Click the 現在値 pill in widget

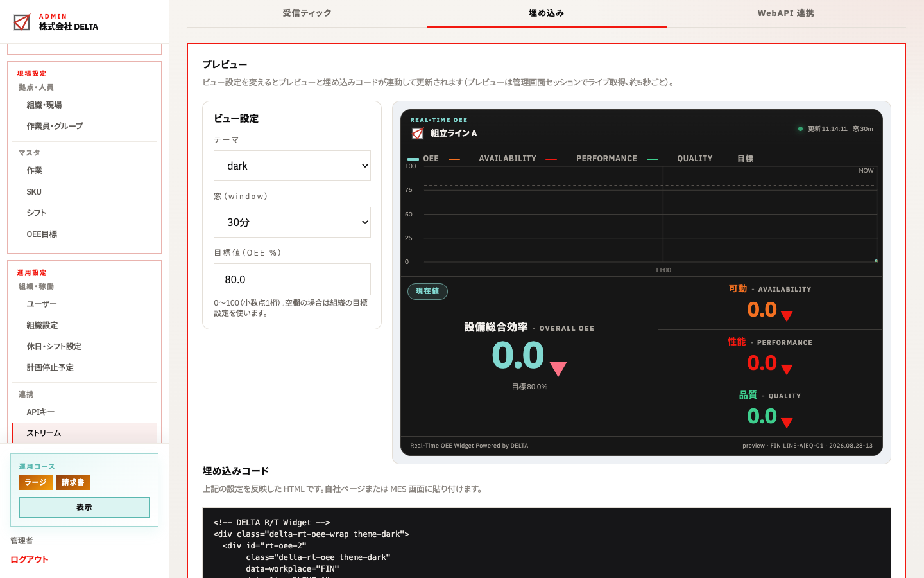click(x=427, y=292)
